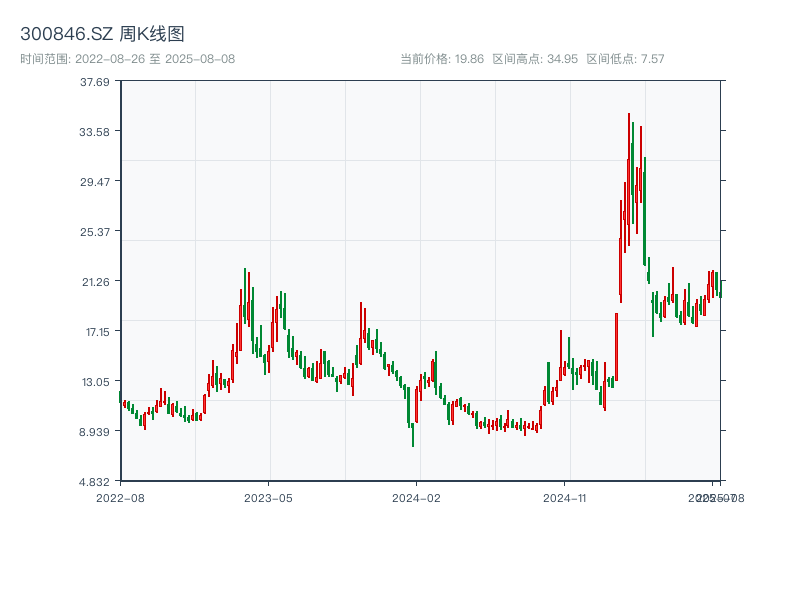Select the 2024-02 x-axis date label
This screenshot has width=800, height=600.
[x=417, y=497]
